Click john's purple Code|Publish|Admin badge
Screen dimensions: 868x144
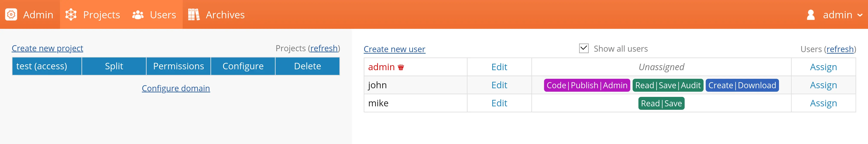[x=587, y=85]
